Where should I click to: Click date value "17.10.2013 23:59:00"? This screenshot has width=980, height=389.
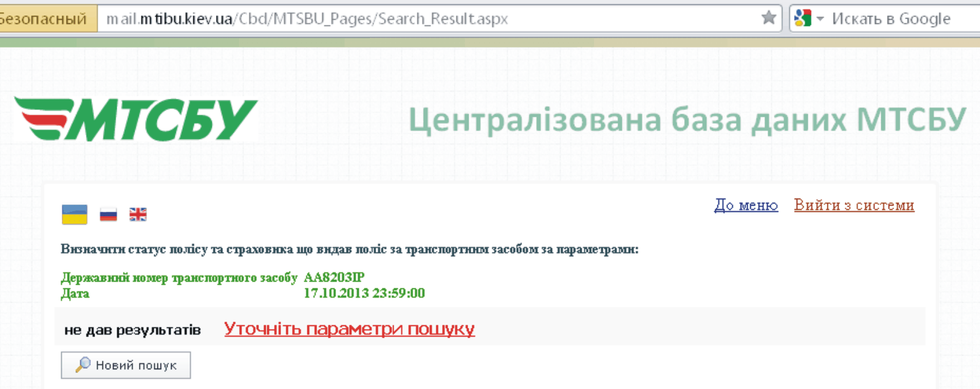click(x=364, y=293)
